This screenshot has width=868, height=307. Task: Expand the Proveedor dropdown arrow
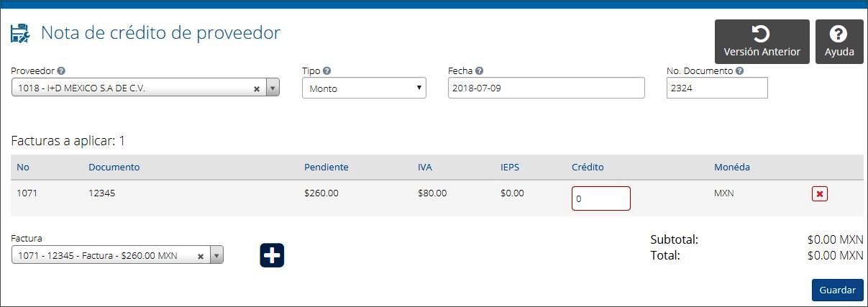pos(273,88)
